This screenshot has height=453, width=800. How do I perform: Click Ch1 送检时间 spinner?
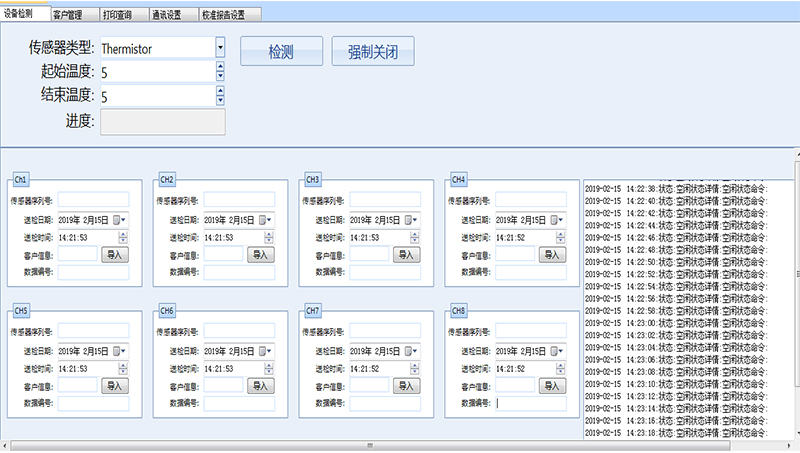pyautogui.click(x=123, y=237)
